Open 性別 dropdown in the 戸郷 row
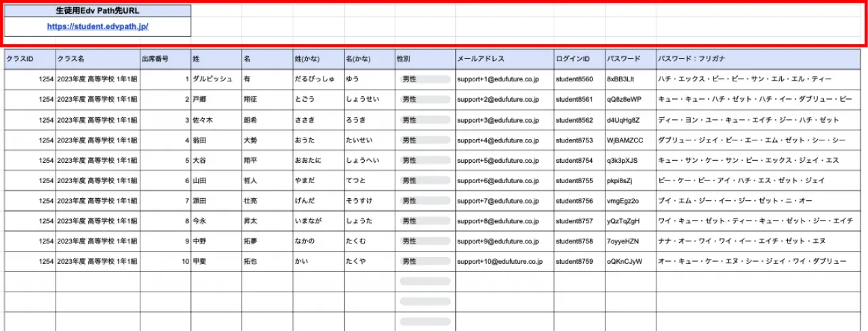 (x=425, y=100)
